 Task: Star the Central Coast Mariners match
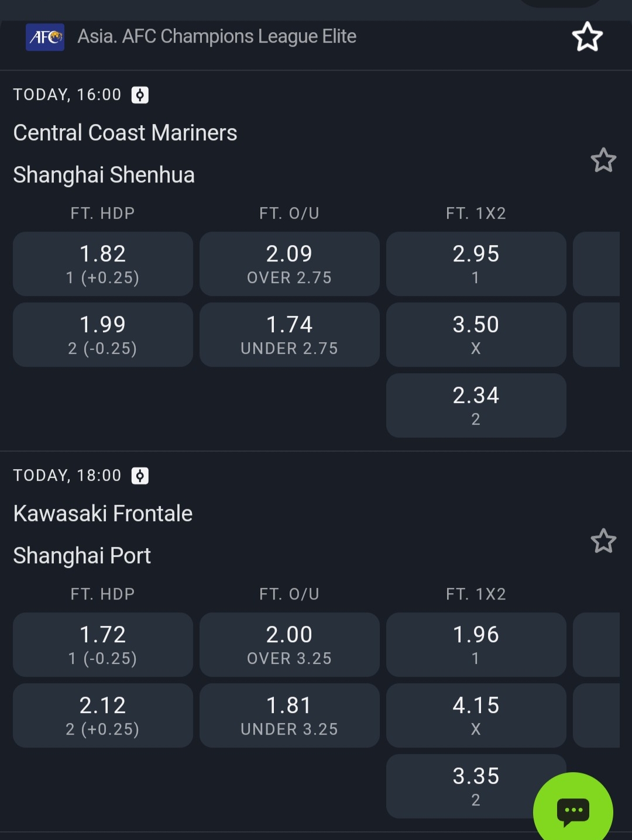click(603, 160)
